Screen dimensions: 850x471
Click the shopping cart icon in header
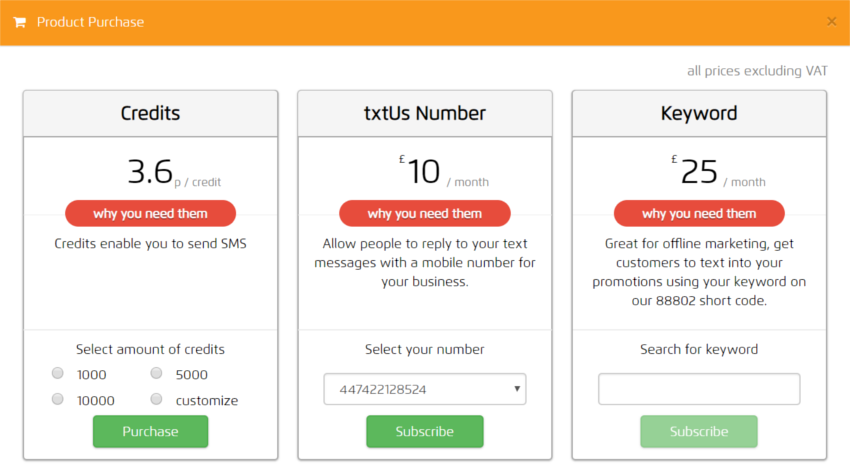20,22
